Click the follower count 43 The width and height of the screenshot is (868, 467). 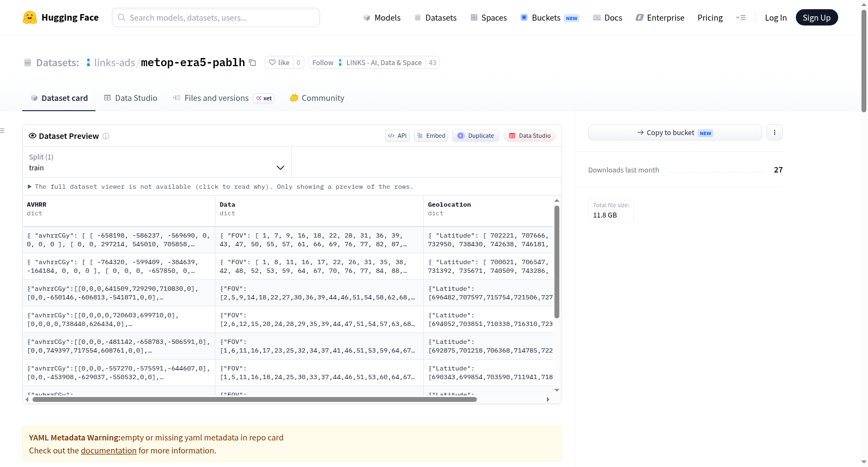[x=432, y=62]
